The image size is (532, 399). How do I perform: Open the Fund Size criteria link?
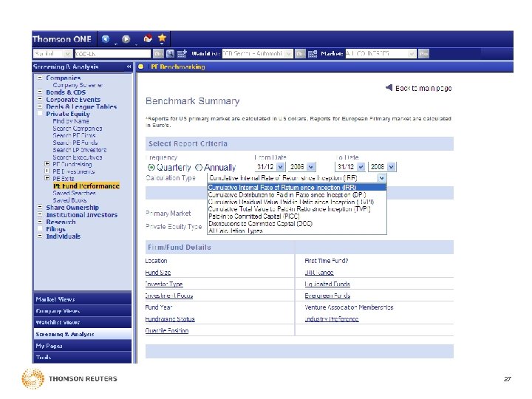(158, 273)
